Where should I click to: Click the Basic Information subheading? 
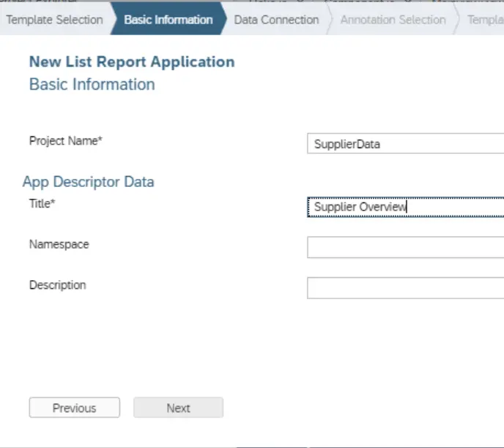coord(92,84)
